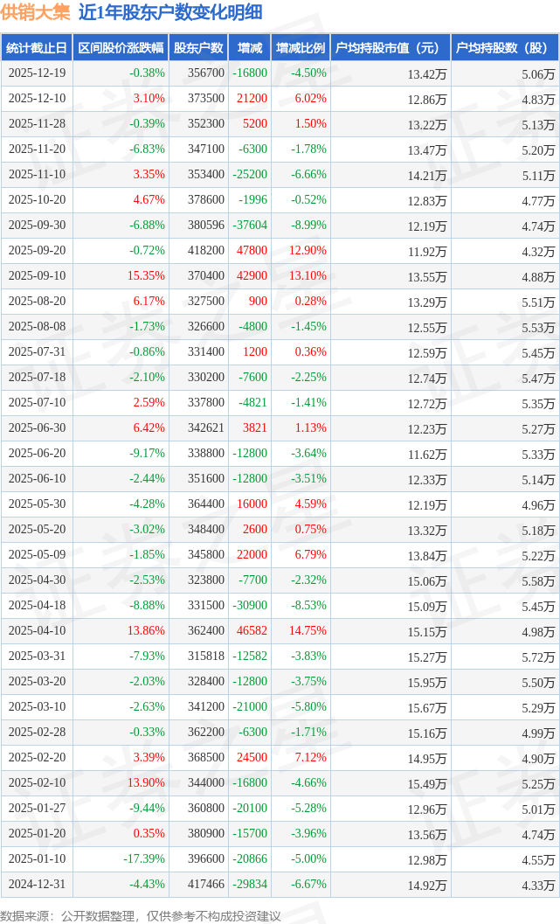This screenshot has width=560, height=924.
Task: Click the 15.95万 average holding value
Action: click(x=427, y=682)
